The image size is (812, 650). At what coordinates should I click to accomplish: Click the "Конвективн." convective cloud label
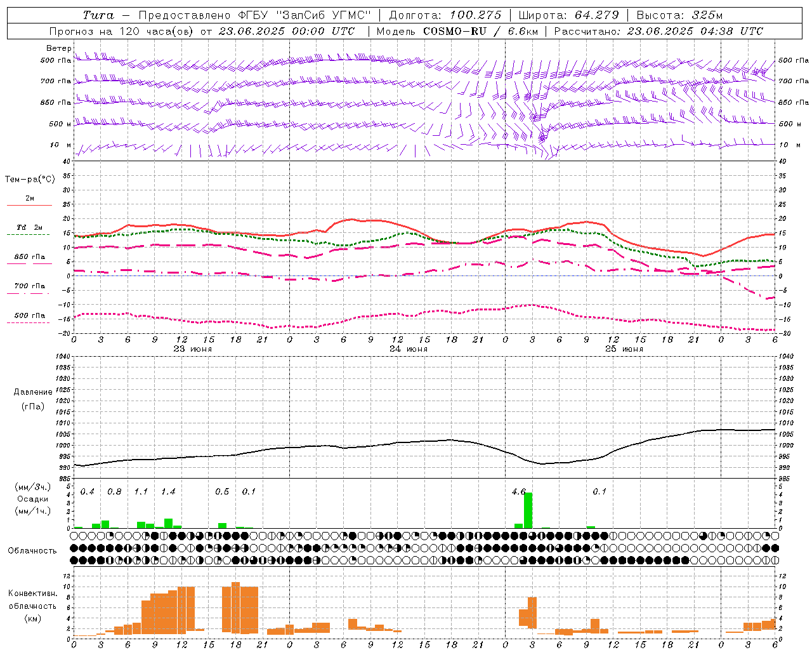tap(33, 594)
